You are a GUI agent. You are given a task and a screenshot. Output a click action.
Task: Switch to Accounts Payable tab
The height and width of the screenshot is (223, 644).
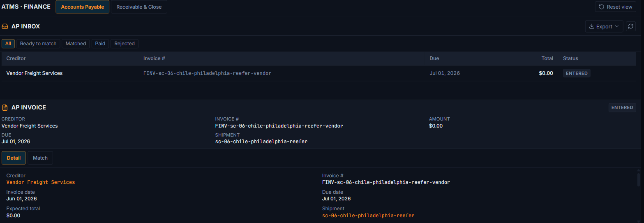tap(83, 7)
